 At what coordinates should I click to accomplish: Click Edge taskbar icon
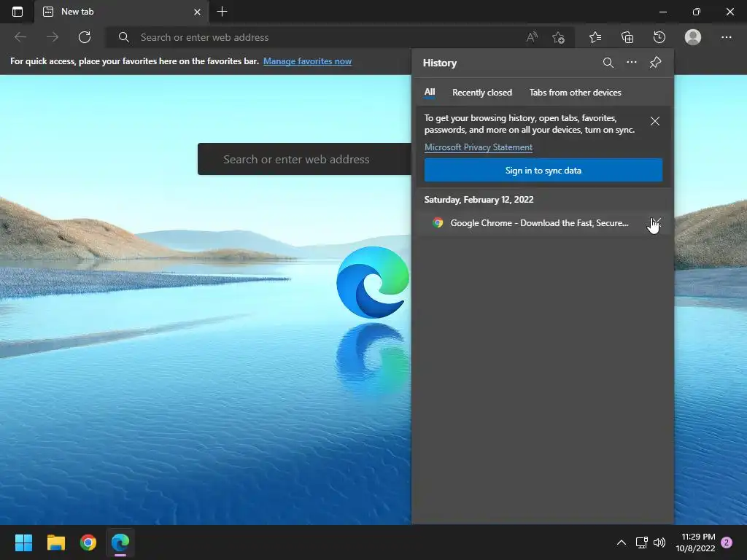pos(120,542)
